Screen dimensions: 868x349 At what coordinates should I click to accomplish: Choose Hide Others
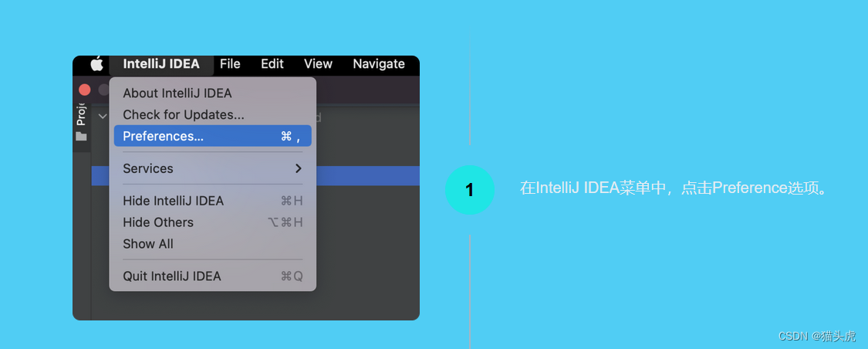pyautogui.click(x=213, y=222)
